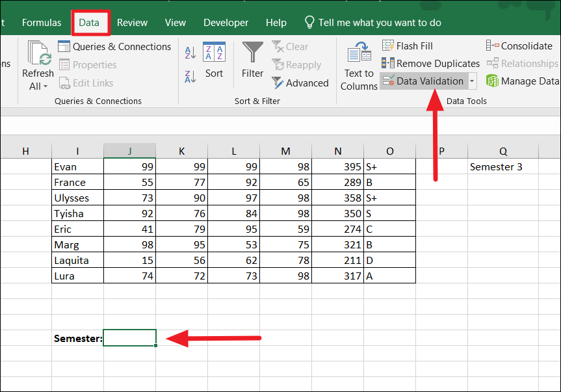Viewport: 561px width, 392px height.
Task: Click Remove Duplicates
Action: click(x=430, y=64)
